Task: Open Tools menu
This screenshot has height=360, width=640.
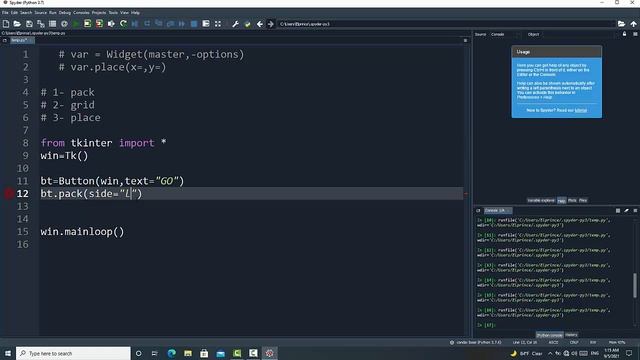Action: click(113, 13)
